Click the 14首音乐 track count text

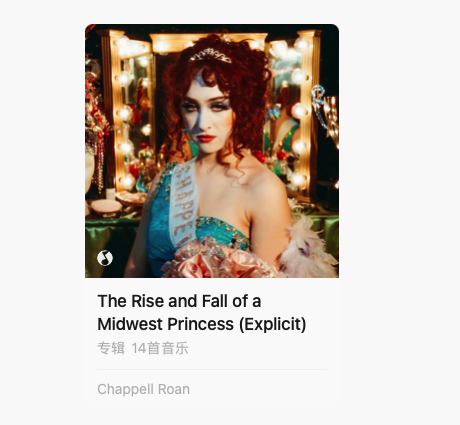coord(160,348)
